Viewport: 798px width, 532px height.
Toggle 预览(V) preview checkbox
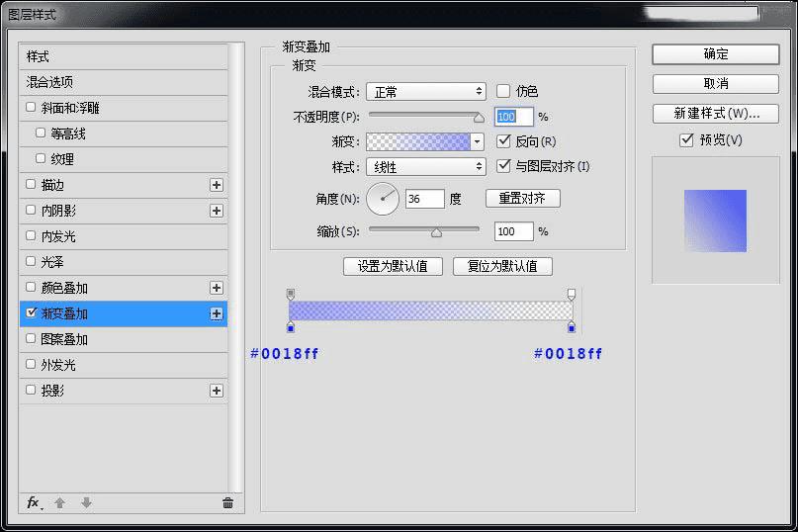(x=686, y=140)
